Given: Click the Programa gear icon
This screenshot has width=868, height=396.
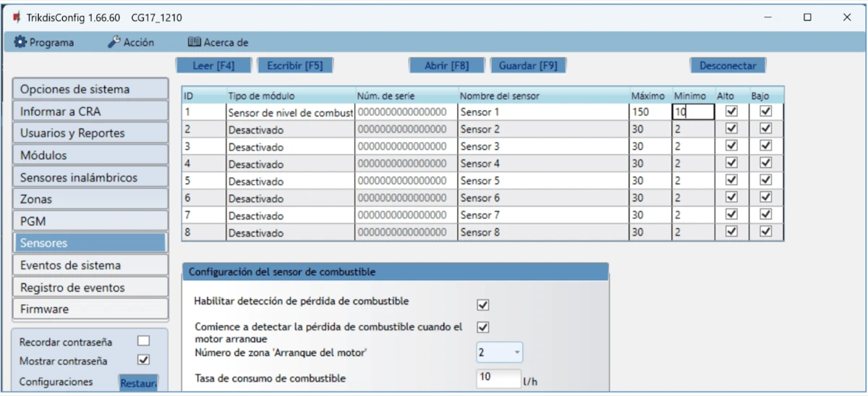Looking at the screenshot, I should (x=20, y=43).
